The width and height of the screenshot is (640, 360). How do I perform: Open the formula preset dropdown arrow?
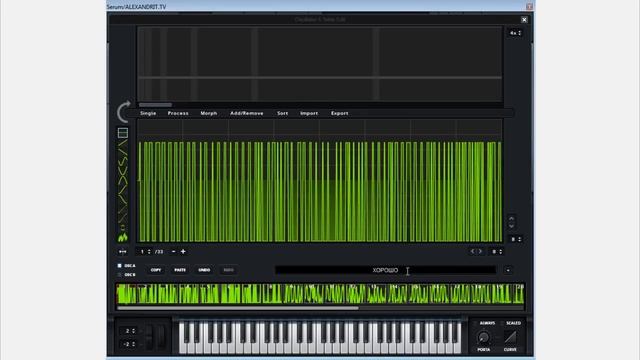pos(508,270)
